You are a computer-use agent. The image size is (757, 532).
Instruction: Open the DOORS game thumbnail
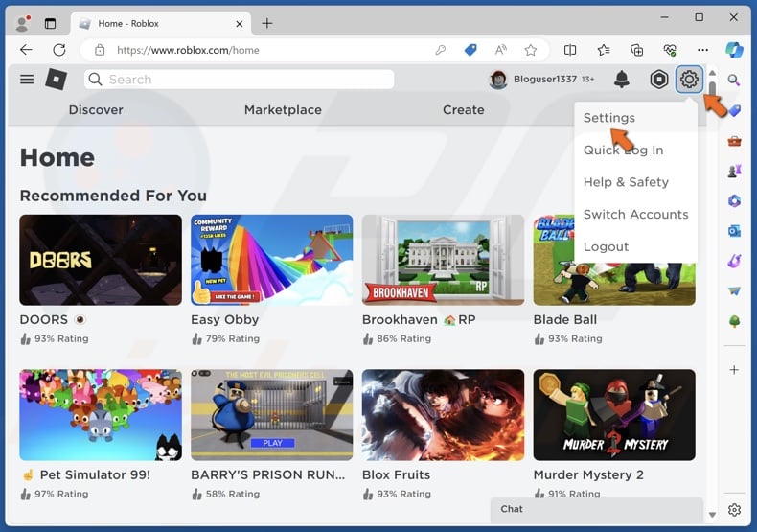click(101, 260)
